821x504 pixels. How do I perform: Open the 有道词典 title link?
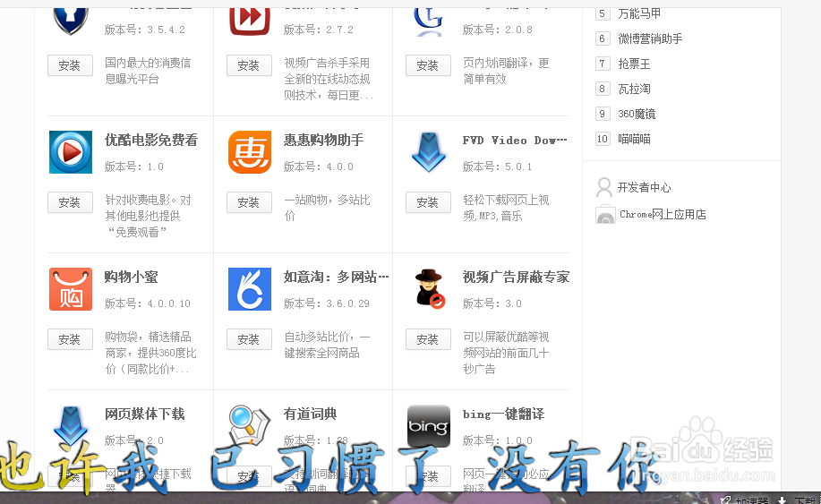(311, 414)
